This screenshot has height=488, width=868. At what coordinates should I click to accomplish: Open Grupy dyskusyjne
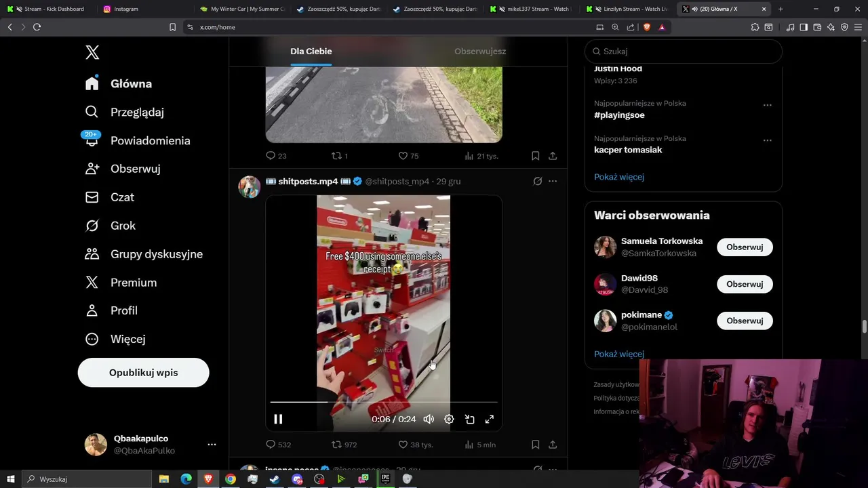pyautogui.click(x=144, y=254)
